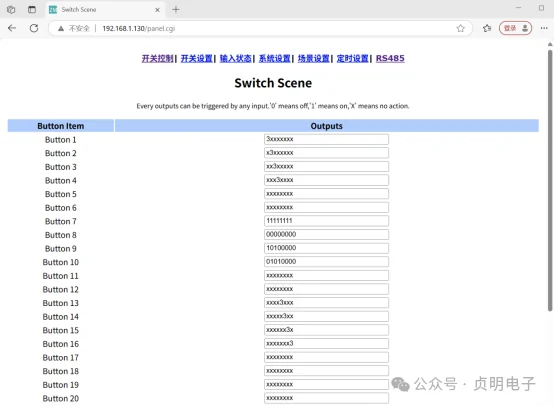Click the not-secure warning icon
Screen dimensions: 554x406
click(x=61, y=29)
